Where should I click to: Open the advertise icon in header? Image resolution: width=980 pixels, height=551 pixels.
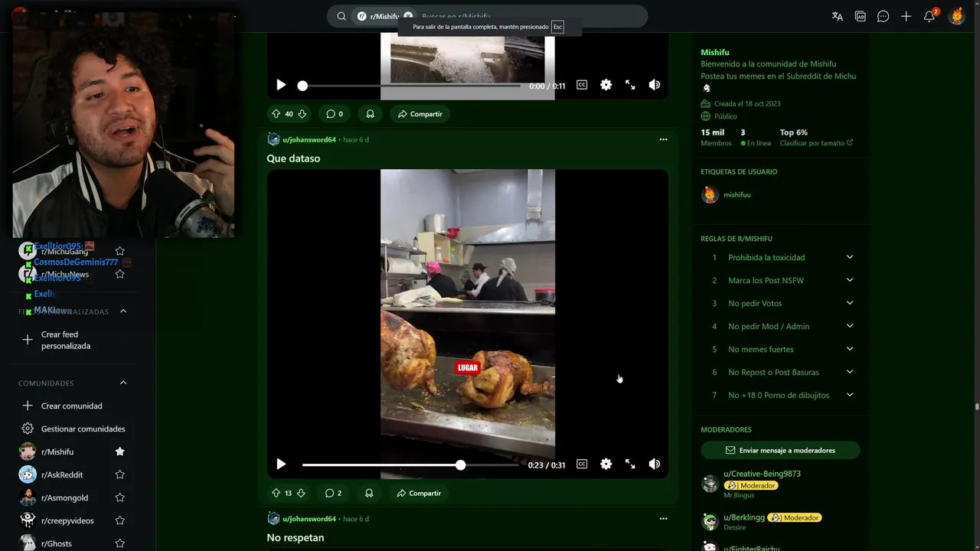pos(860,16)
